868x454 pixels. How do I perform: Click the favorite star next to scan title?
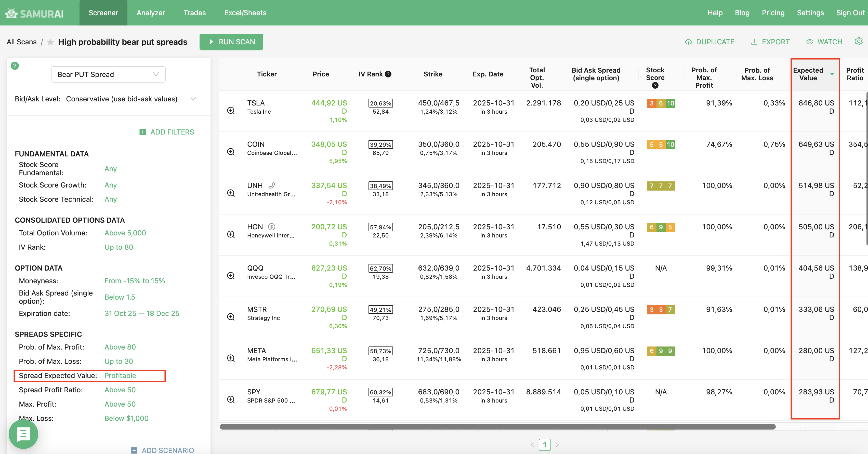50,42
